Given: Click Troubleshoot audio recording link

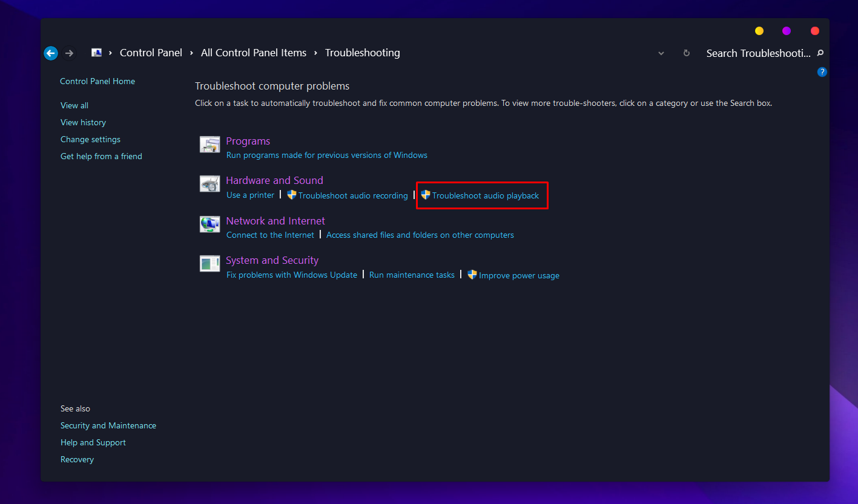Looking at the screenshot, I should (x=353, y=195).
